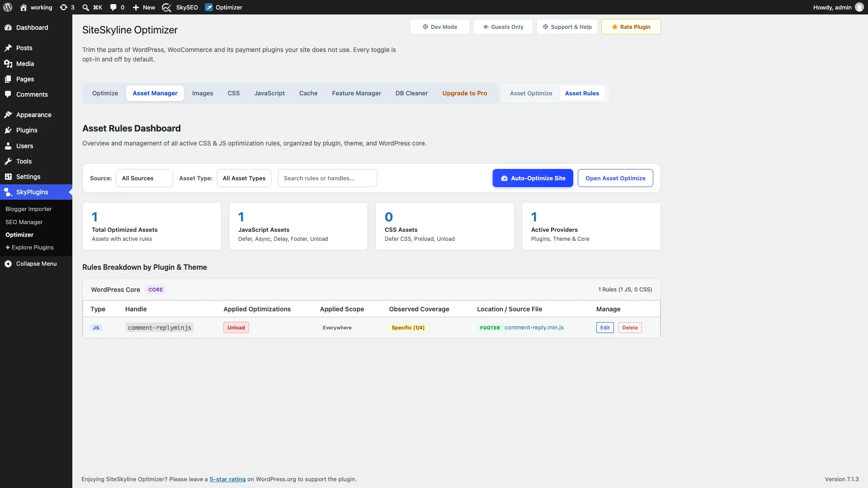The width and height of the screenshot is (868, 488).
Task: Open the search magnifier icon in admin bar
Action: [x=85, y=7]
